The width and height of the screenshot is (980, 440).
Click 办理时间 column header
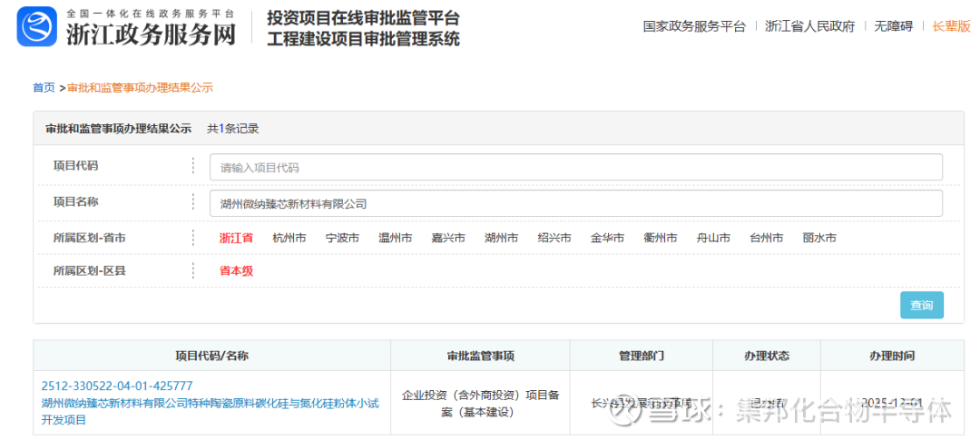pyautogui.click(x=893, y=356)
